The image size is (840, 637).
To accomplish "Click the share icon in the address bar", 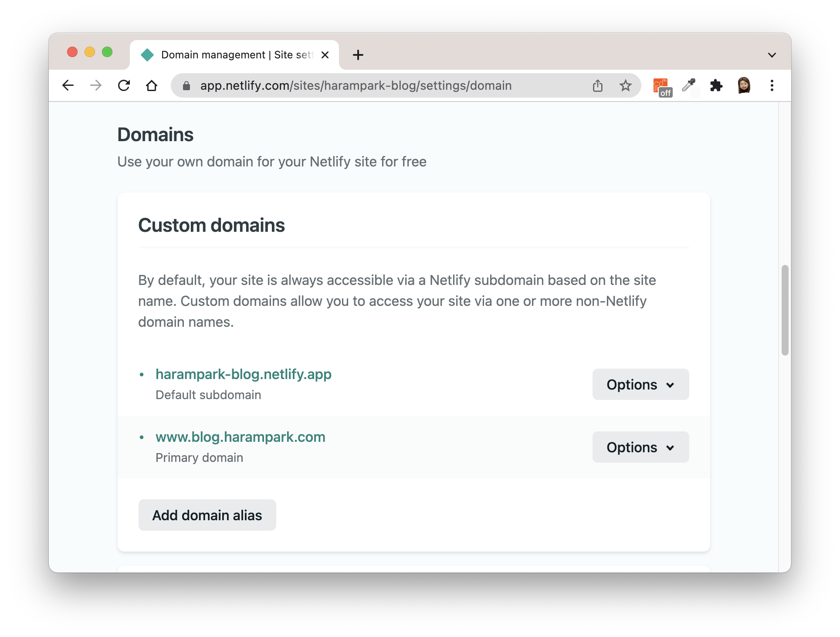I will [x=597, y=85].
